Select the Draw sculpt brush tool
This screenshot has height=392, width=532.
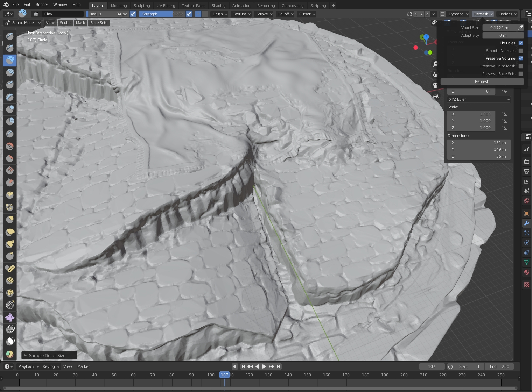pyautogui.click(x=10, y=36)
